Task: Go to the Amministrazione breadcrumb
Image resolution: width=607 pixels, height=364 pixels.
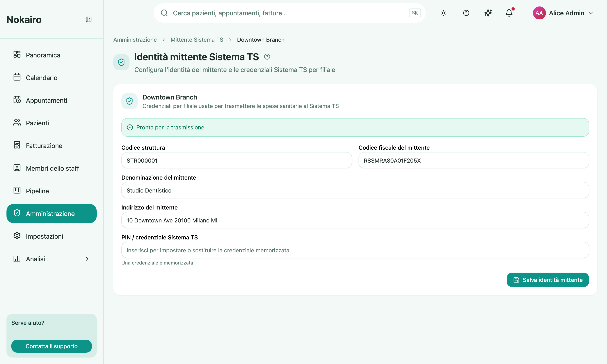Action: pos(135,40)
